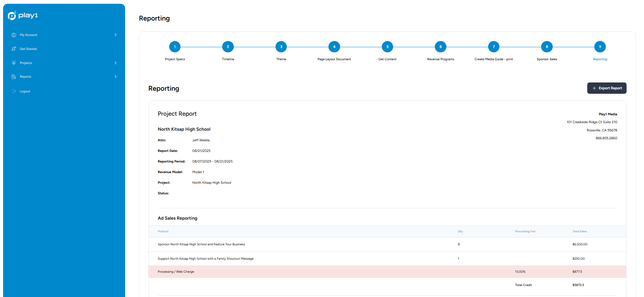Click the $5872.5 total credit value

578,285
